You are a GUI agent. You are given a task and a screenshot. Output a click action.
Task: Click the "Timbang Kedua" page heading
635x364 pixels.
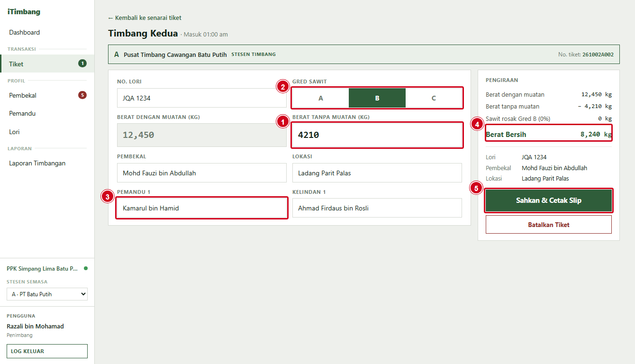(143, 33)
